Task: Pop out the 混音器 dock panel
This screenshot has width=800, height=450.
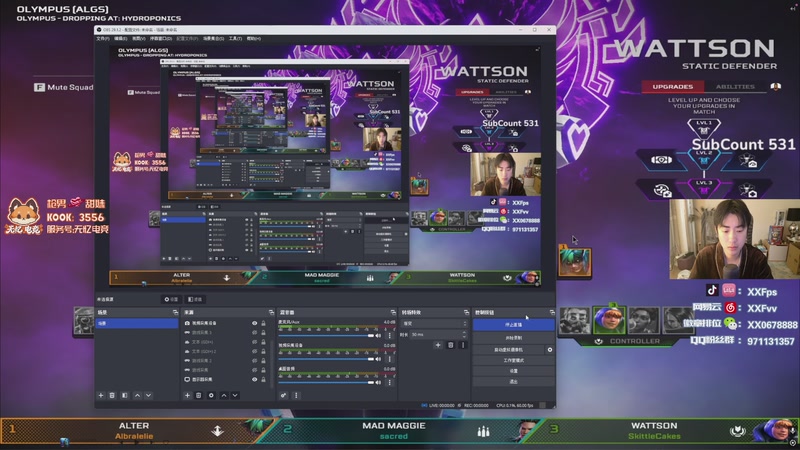Action: tap(393, 312)
